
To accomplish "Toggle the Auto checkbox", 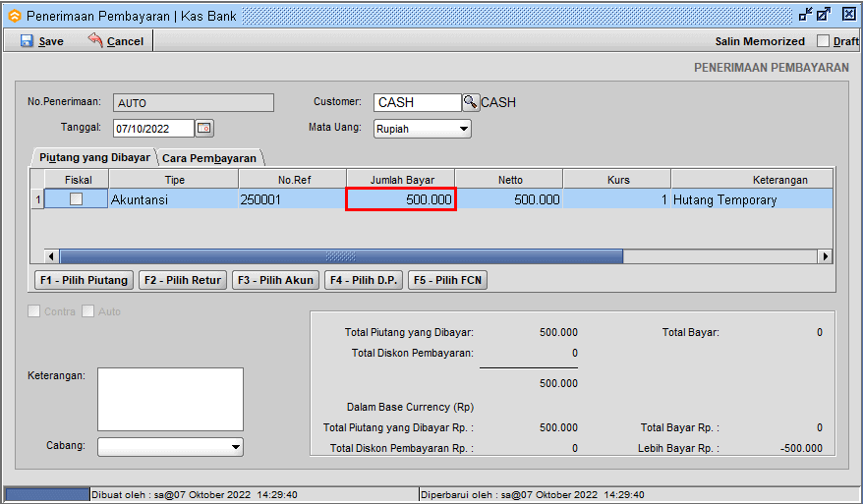I will pos(88,311).
